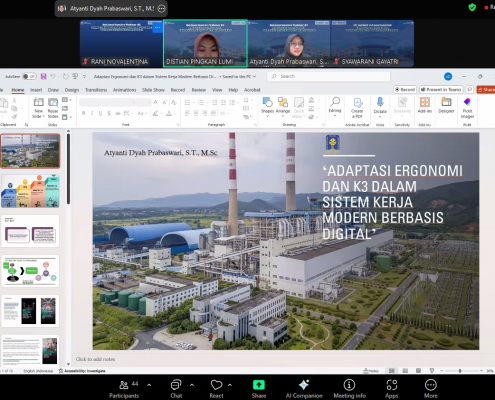
Task: Click the green Zoom encryption shield icon
Action: tap(472, 7)
